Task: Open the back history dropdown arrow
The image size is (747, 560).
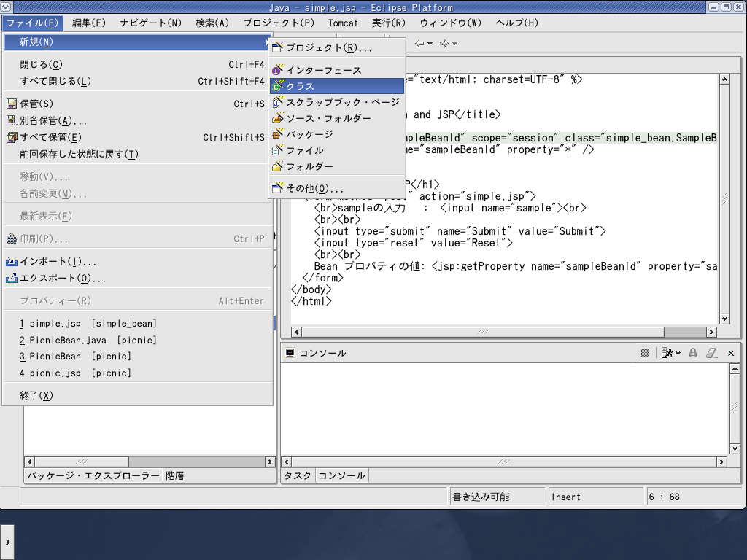Action: [x=430, y=44]
